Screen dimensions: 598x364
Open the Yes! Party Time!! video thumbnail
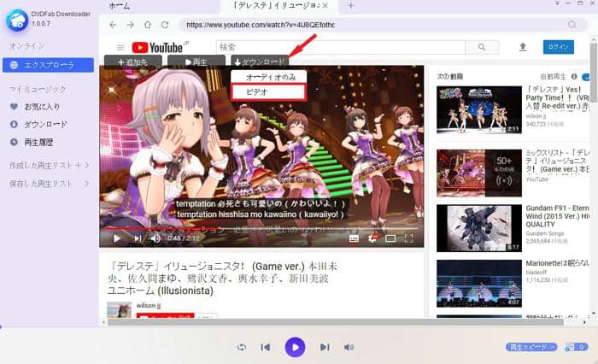pyautogui.click(x=479, y=109)
